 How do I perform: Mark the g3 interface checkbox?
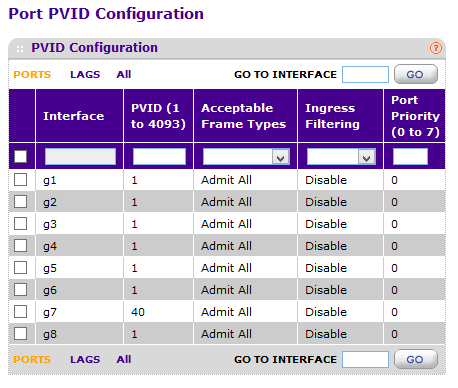[x=21, y=224]
